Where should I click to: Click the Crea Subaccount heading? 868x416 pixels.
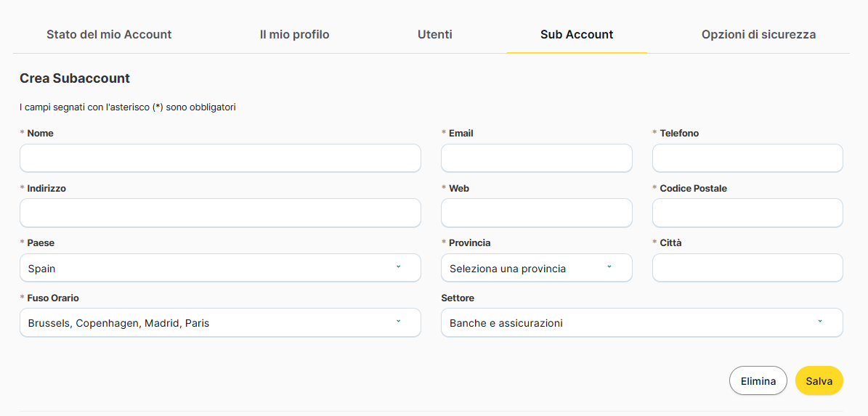(x=75, y=78)
